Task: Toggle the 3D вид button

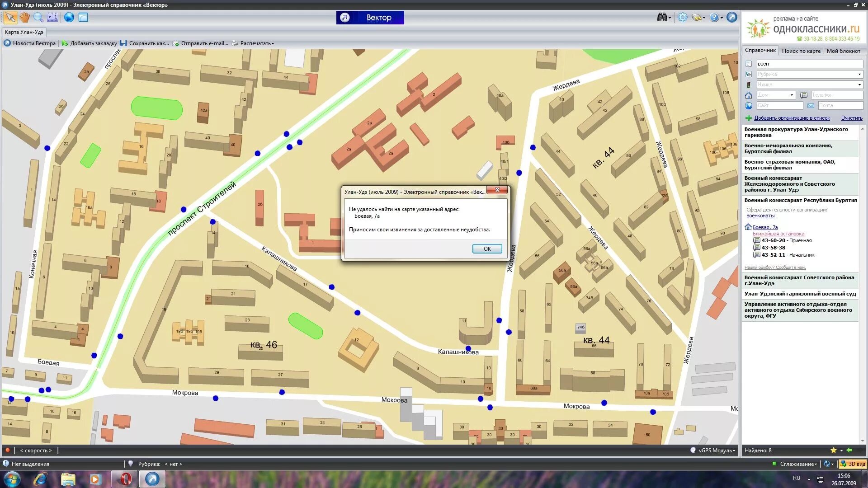Action: point(852,464)
